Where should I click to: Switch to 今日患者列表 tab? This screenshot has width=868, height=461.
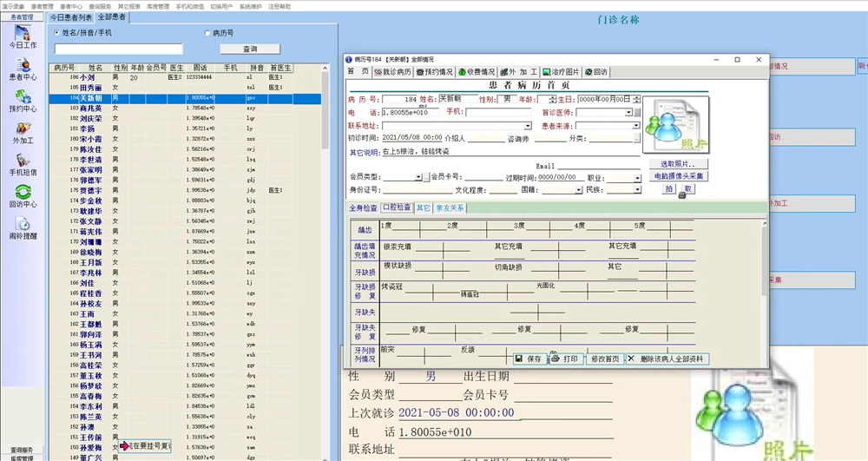pyautogui.click(x=71, y=17)
